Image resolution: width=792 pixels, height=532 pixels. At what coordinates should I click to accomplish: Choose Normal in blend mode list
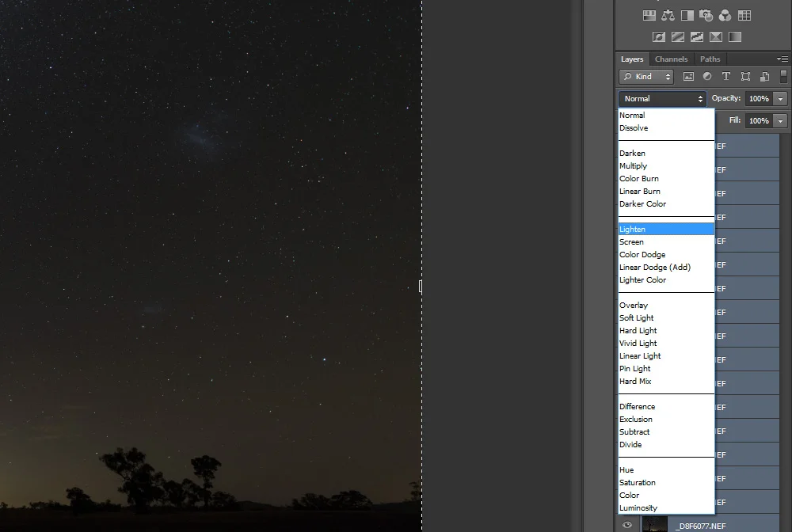click(x=666, y=115)
